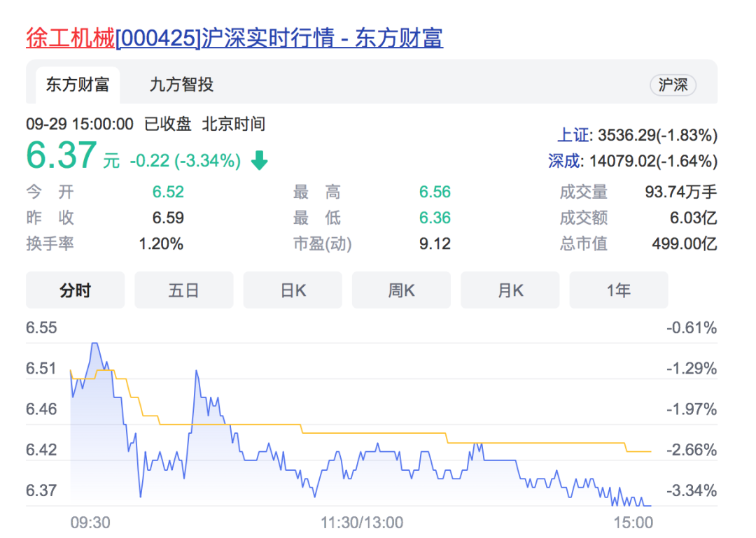756x538 pixels.
Task: Show the 日K candlestick chart
Action: 293,290
